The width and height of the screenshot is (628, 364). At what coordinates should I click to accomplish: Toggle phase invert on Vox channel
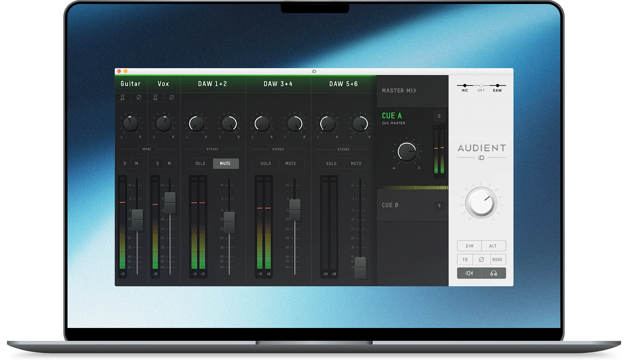pos(172,97)
